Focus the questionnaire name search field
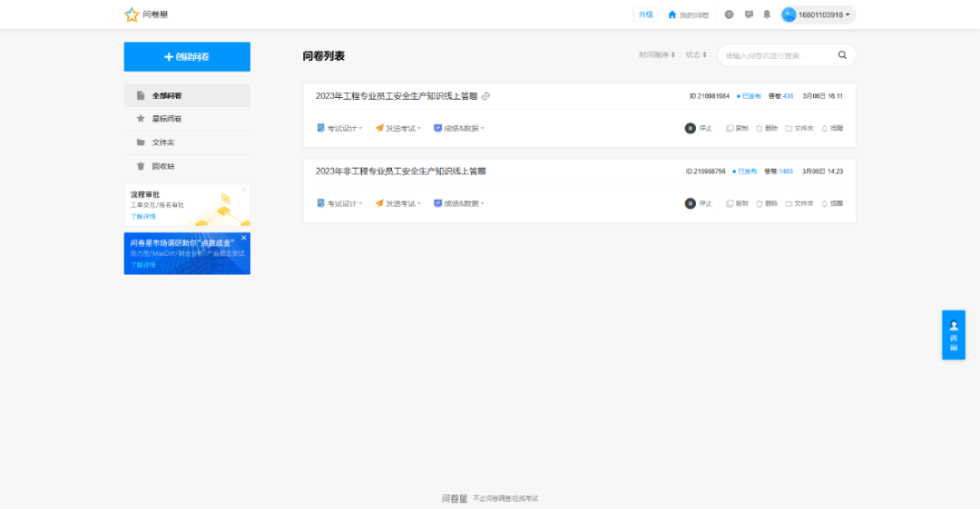 pos(776,55)
